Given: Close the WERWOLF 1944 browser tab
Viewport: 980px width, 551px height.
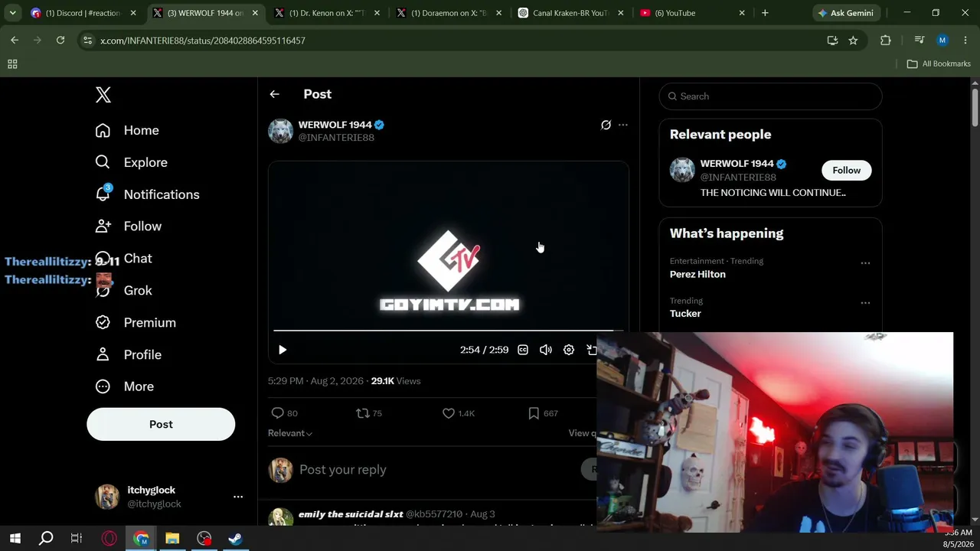Looking at the screenshot, I should tap(255, 13).
